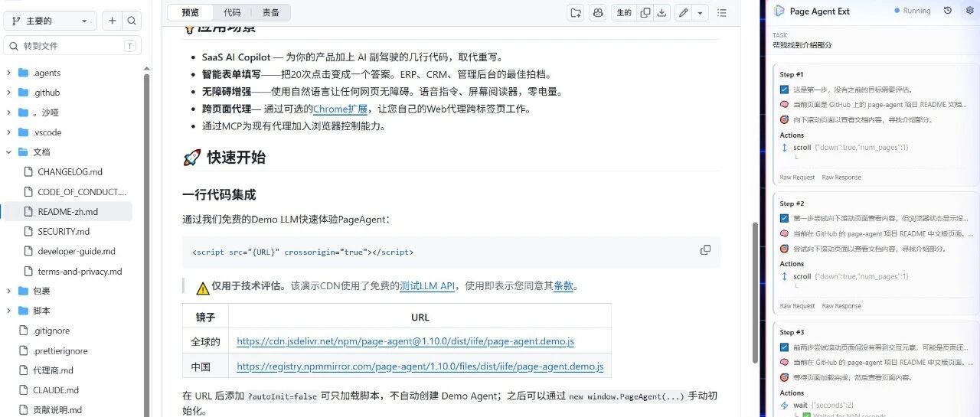
Task: Click the Running status indicator dot
Action: click(897, 11)
